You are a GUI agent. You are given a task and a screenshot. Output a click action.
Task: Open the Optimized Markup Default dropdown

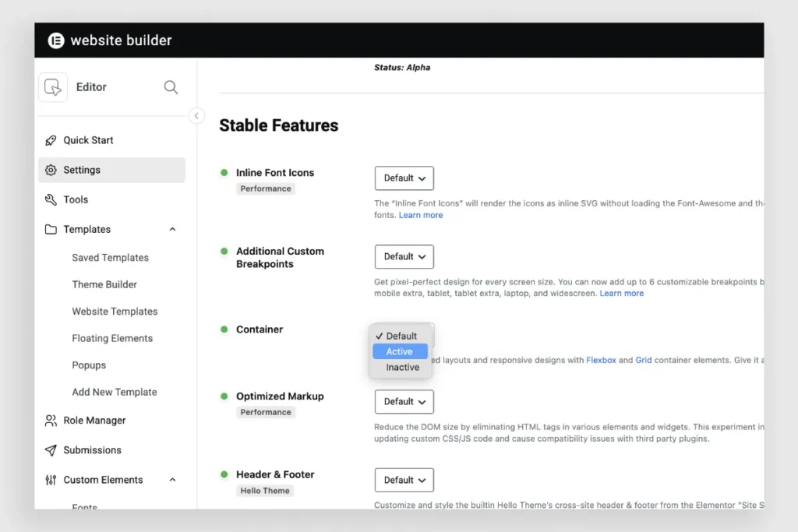click(x=404, y=402)
